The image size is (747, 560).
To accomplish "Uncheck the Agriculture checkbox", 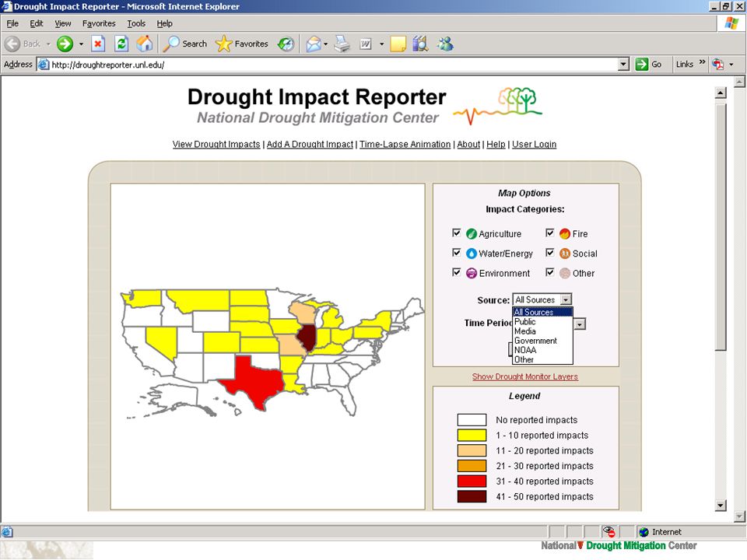I will coord(457,233).
